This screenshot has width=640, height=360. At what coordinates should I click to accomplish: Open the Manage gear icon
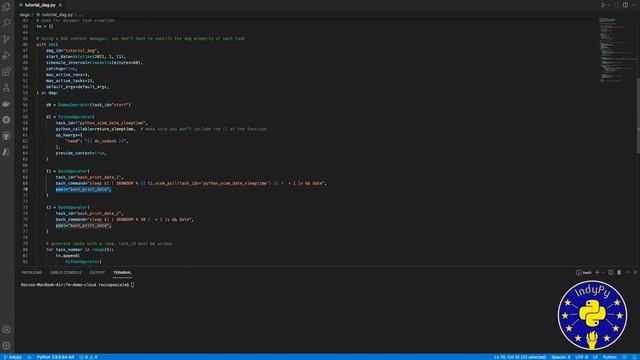coord(6,345)
